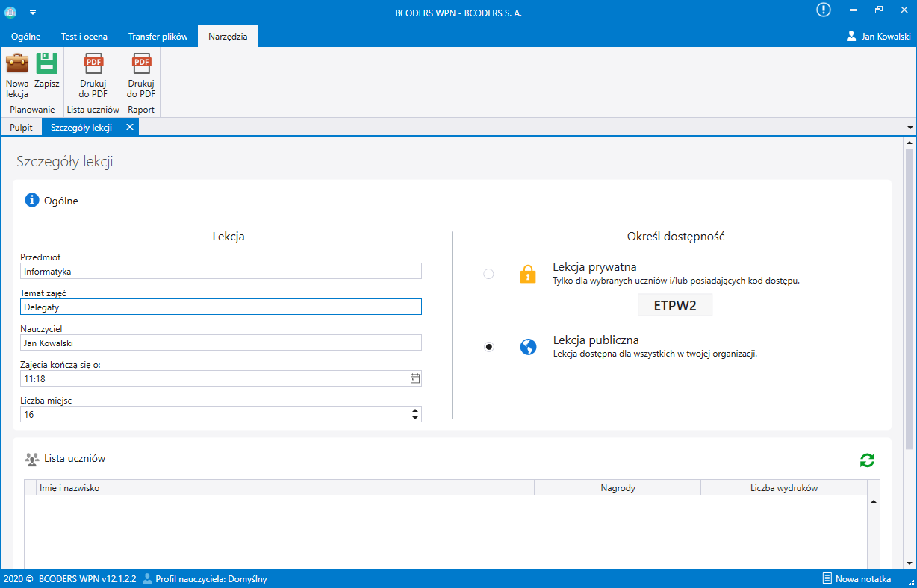Click the page scroll-up arrow
The height and width of the screenshot is (588, 917).
(x=910, y=142)
